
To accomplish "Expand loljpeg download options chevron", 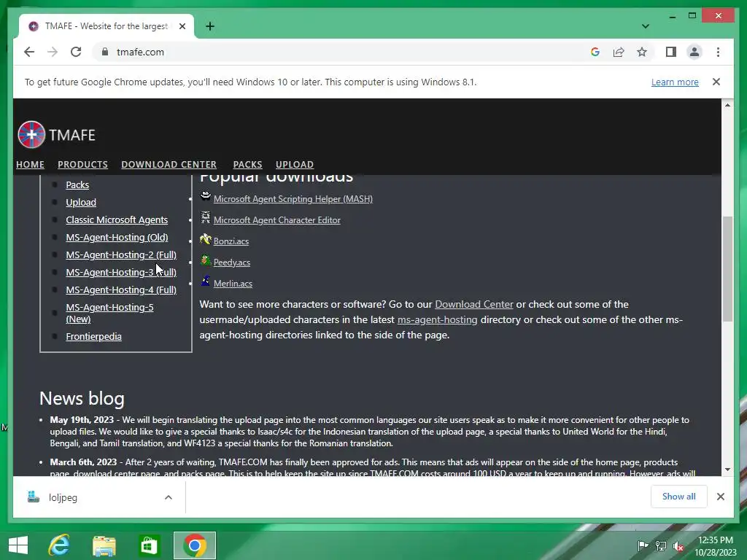I will click(x=169, y=497).
